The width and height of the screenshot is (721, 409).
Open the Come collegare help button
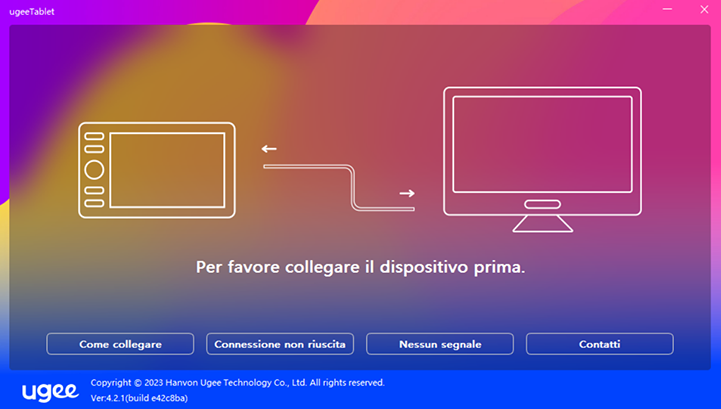click(x=120, y=344)
